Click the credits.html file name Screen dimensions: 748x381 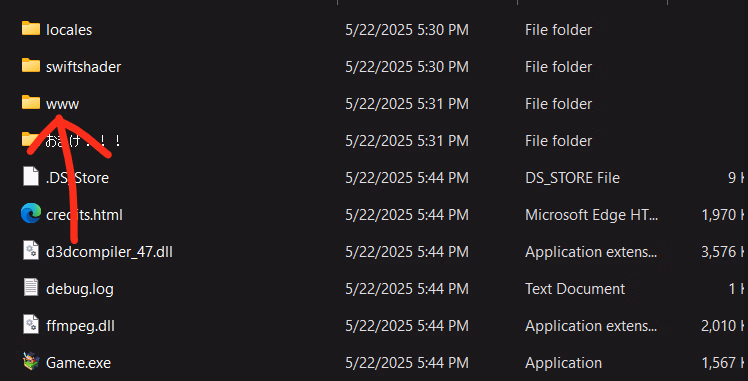[x=84, y=215]
